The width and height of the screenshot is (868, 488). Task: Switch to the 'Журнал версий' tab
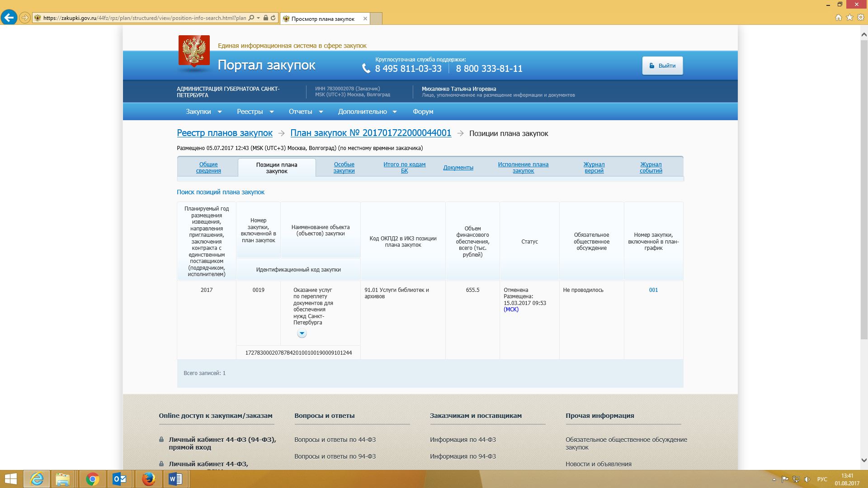(x=594, y=167)
